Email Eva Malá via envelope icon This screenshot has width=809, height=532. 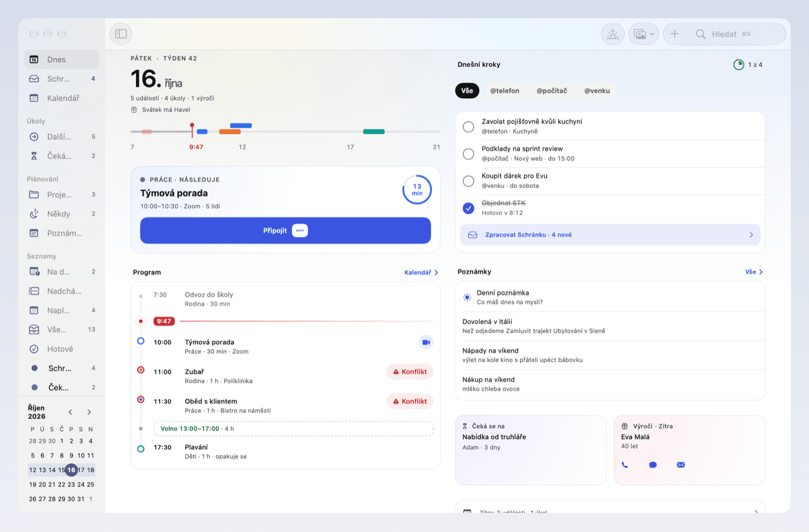[681, 465]
